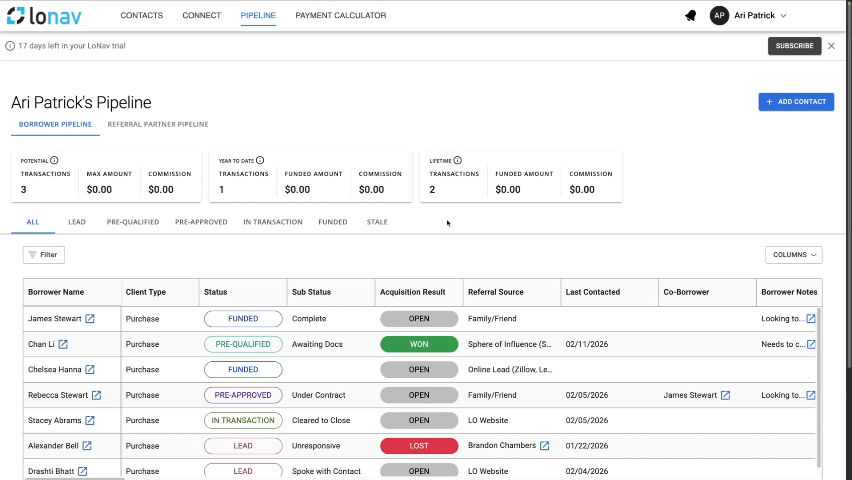Click info icon next to Potential

[54, 160]
